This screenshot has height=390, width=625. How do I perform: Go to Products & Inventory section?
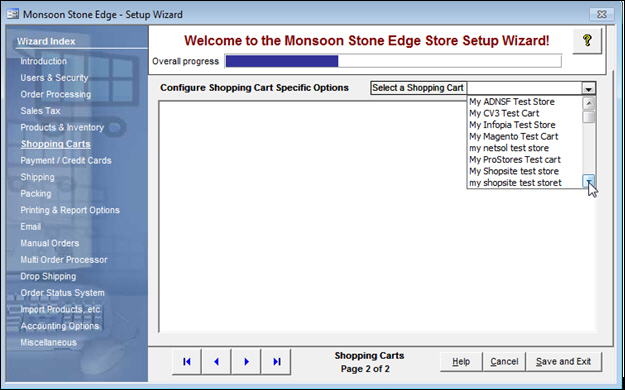pyautogui.click(x=62, y=128)
